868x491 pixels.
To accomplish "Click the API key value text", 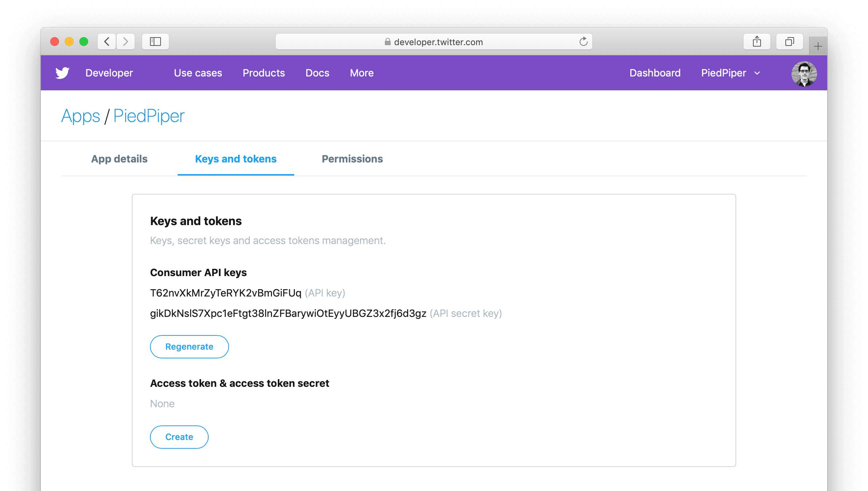I will [225, 293].
